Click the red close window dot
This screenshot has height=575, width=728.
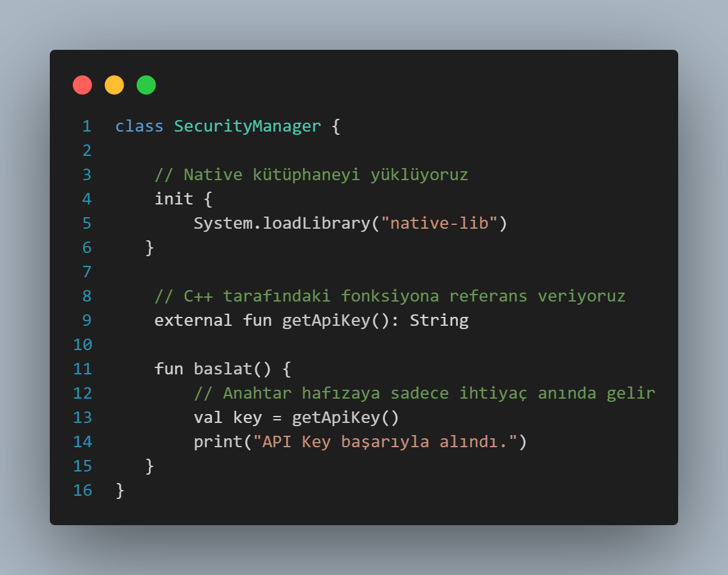[82, 85]
